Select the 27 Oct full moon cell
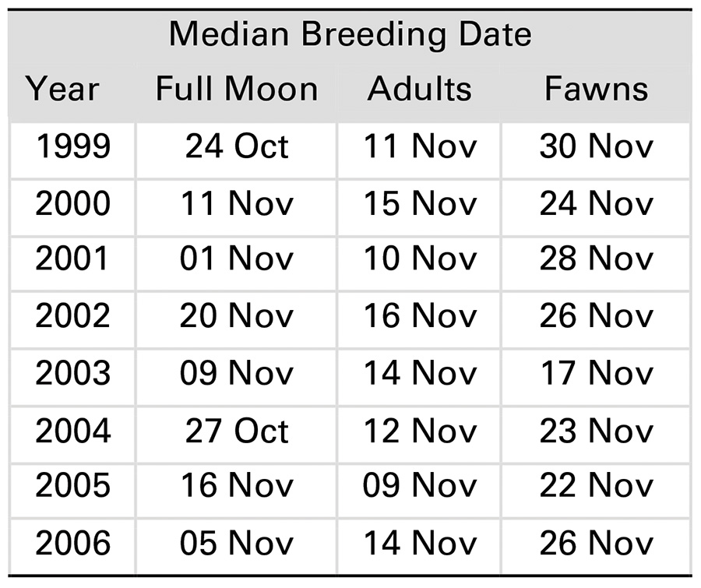This screenshot has height=588, width=701. [x=237, y=430]
